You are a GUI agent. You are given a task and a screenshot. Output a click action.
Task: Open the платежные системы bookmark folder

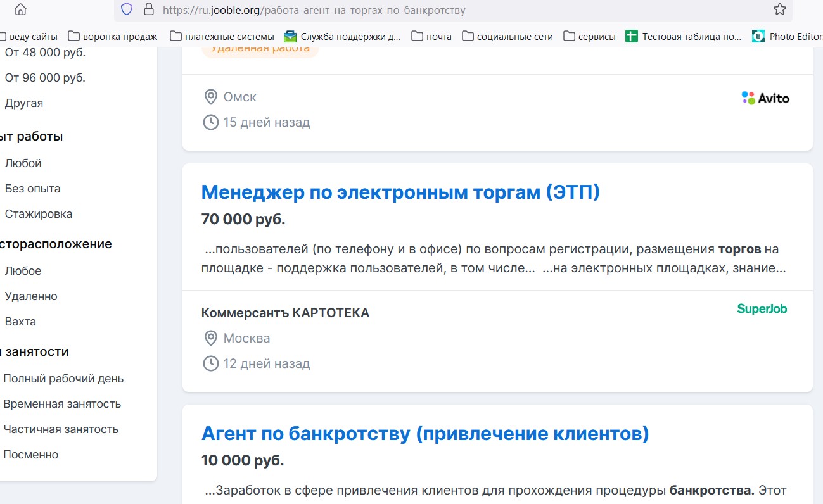pos(222,37)
